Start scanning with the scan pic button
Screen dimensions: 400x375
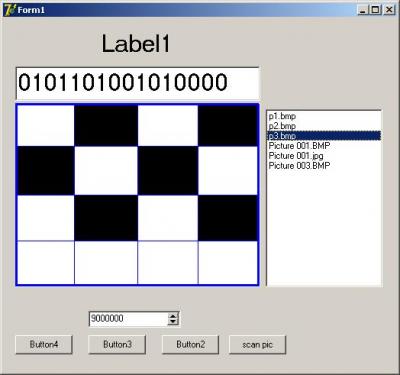coord(257,345)
